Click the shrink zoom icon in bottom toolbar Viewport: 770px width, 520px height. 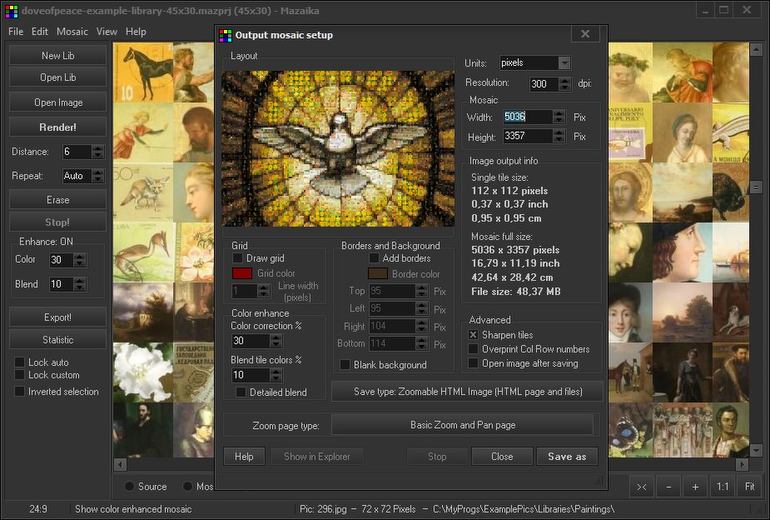[x=641, y=487]
